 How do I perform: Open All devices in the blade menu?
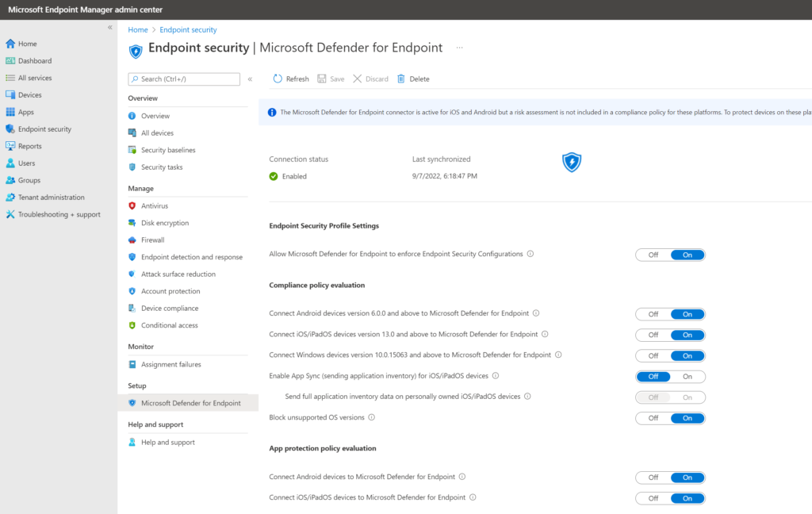(158, 133)
